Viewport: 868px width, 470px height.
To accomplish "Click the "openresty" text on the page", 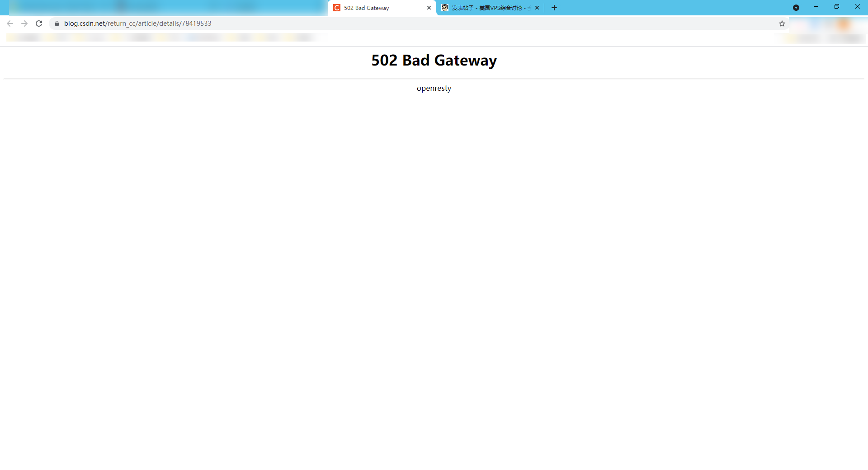I will 434,89.
